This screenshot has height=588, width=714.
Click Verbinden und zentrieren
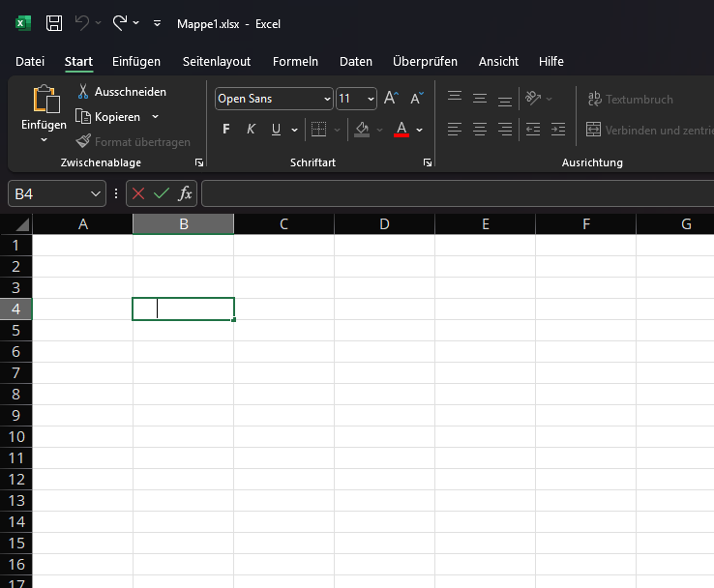[x=650, y=131]
